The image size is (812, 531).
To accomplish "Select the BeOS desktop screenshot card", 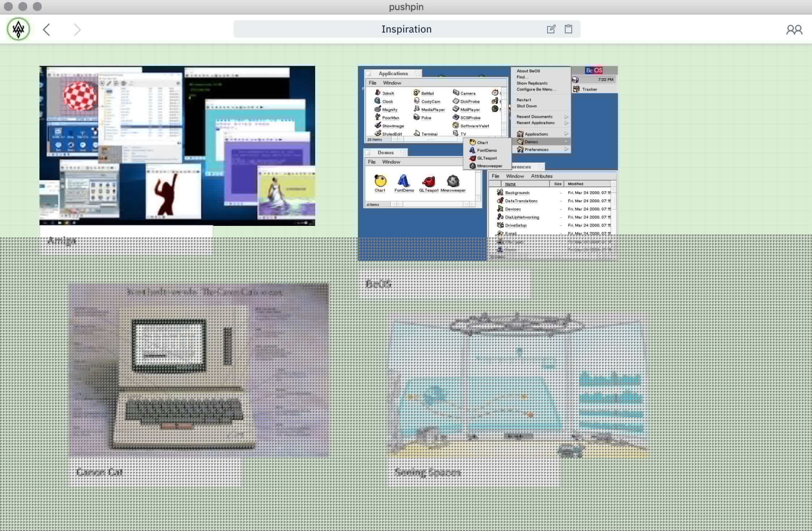I will [x=488, y=163].
